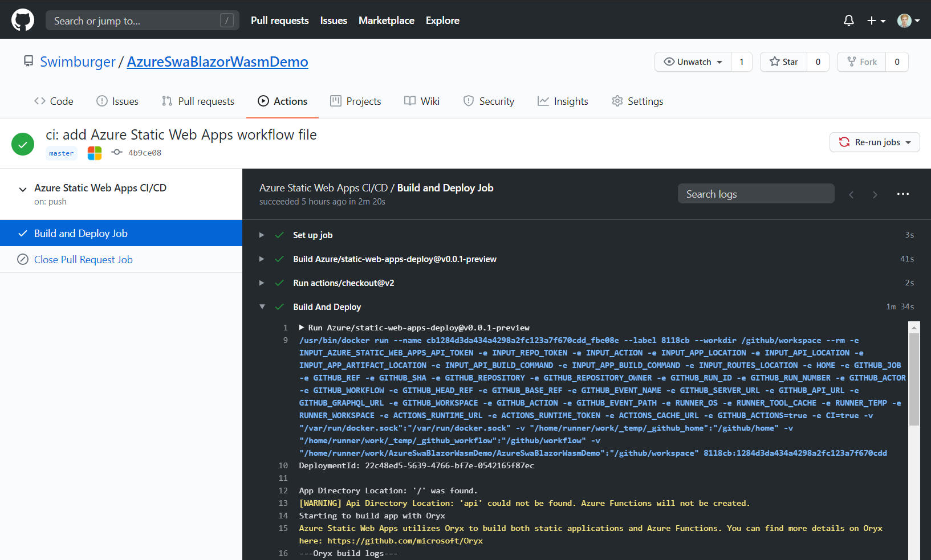
Task: Click the Fork button
Action: pos(861,62)
